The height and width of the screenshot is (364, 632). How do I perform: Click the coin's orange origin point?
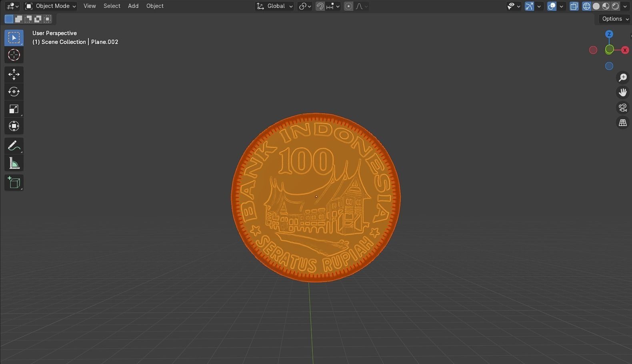click(316, 196)
